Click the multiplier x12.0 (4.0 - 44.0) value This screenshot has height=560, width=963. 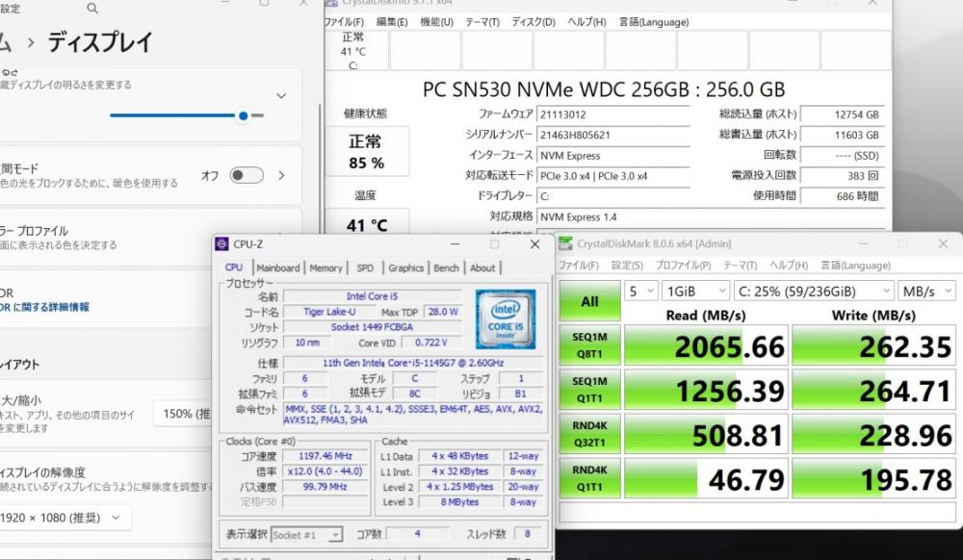coord(325,471)
